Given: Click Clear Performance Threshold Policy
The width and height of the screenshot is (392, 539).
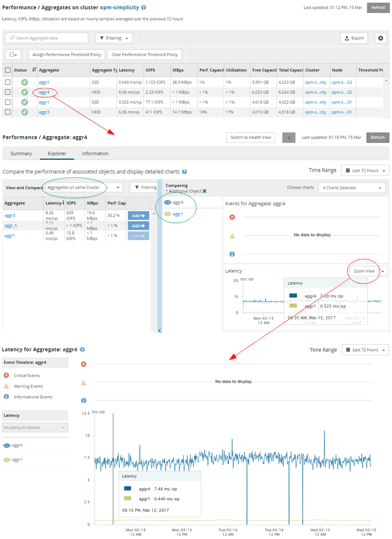Looking at the screenshot, I should (x=145, y=55).
